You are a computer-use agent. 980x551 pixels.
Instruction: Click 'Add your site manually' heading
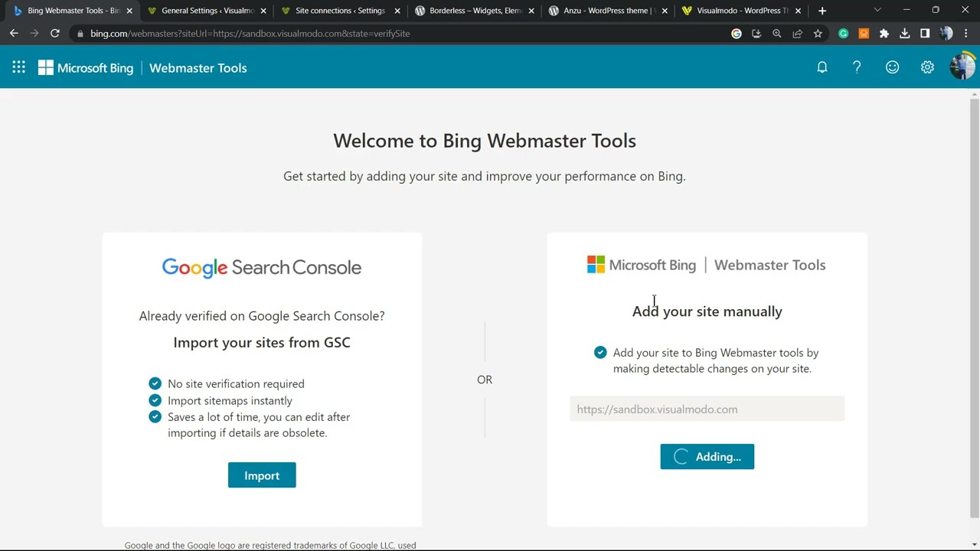pyautogui.click(x=707, y=311)
